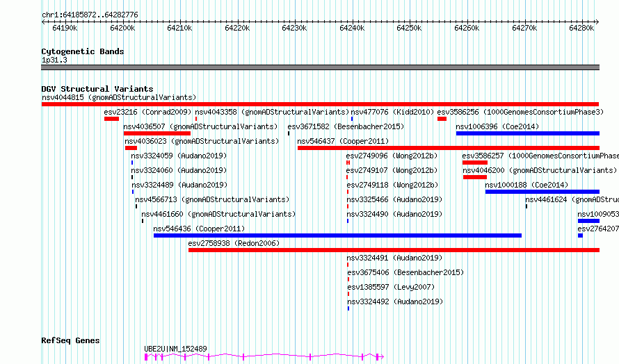Viewport: 619px width, 364px height.
Task: Select nsv4036507 gnomAD variant label
Action: click(x=200, y=126)
